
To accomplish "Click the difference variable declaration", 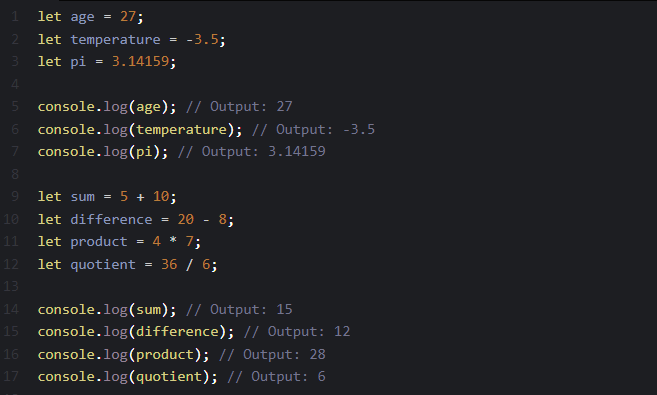I will point(111,219).
